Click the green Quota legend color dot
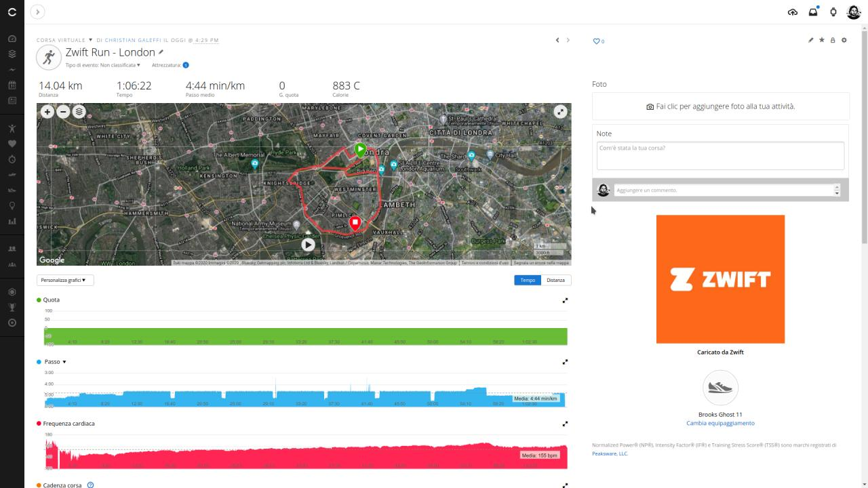This screenshot has height=488, width=868. coord(39,300)
